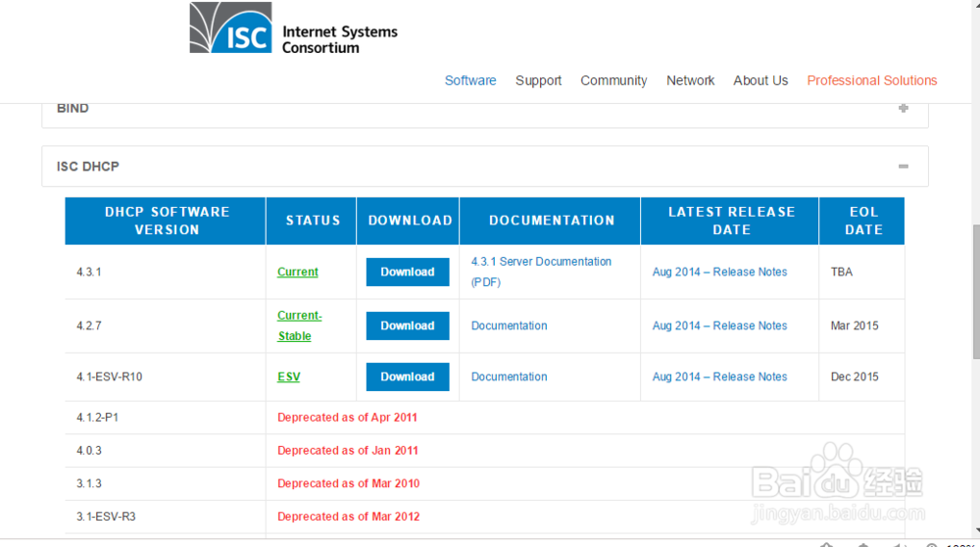Click the TBA EOL date cell
980x547 pixels.
pyautogui.click(x=861, y=272)
